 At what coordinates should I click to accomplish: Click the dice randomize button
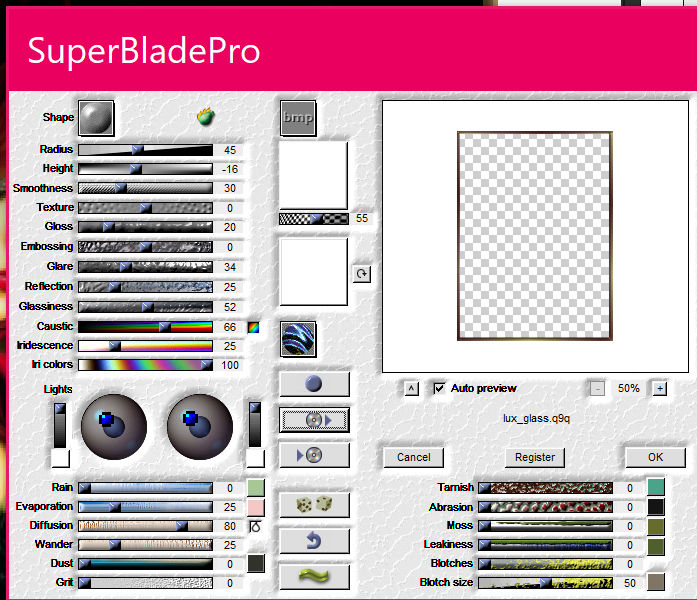pyautogui.click(x=314, y=507)
